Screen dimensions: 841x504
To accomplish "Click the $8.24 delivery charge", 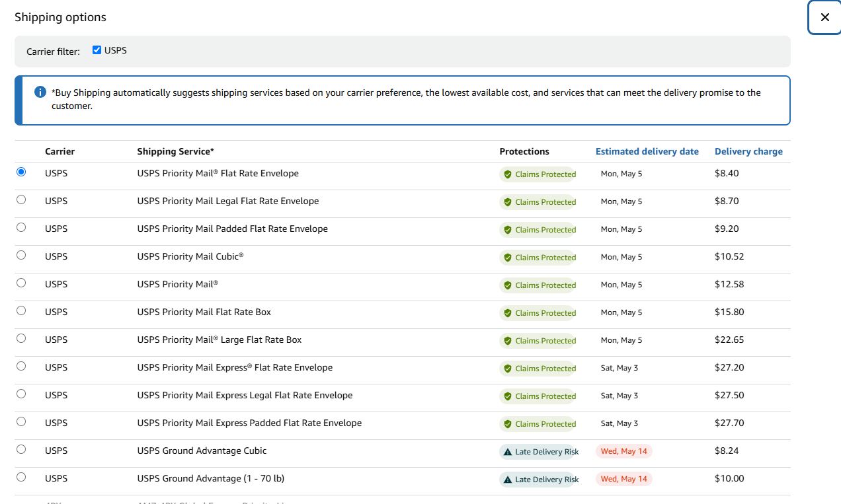I will coord(727,450).
